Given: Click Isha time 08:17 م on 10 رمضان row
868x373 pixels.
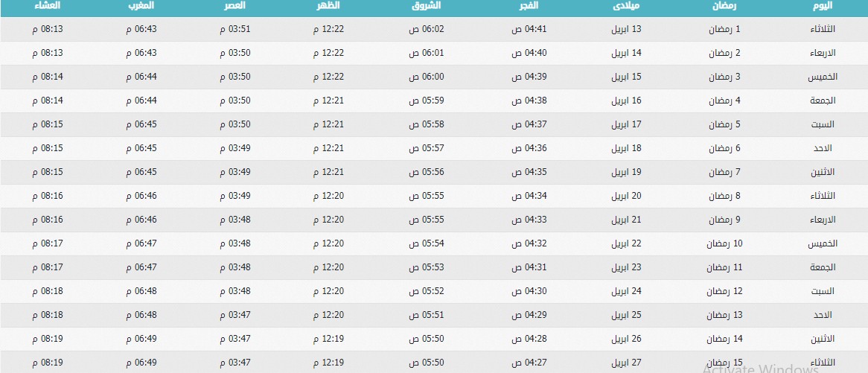Looking at the screenshot, I should tap(48, 243).
